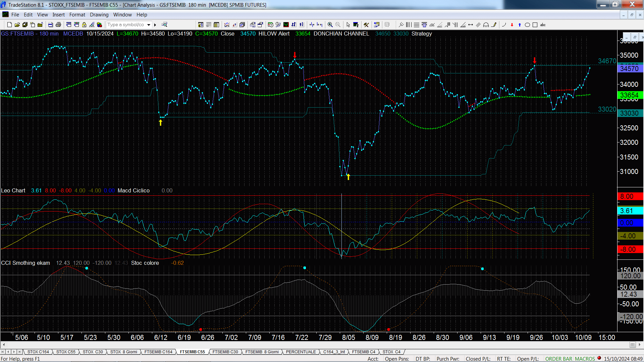Image resolution: width=644 pixels, height=362 pixels.
Task: Select the blue up arrow tool
Action: pos(520,24)
